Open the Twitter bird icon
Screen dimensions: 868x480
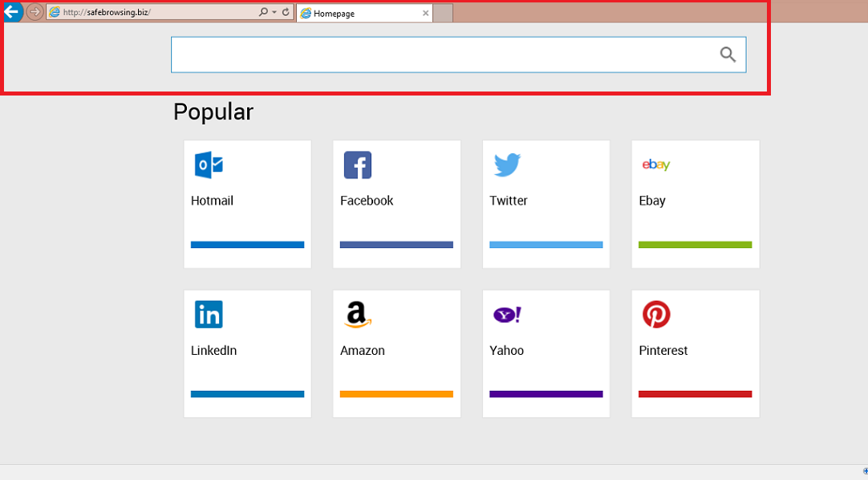coord(507,165)
